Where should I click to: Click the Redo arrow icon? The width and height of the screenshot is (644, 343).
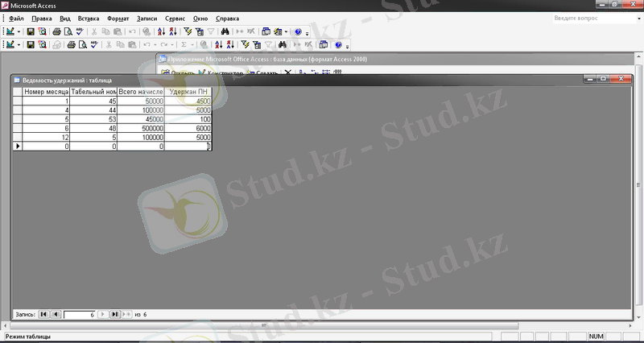click(164, 45)
